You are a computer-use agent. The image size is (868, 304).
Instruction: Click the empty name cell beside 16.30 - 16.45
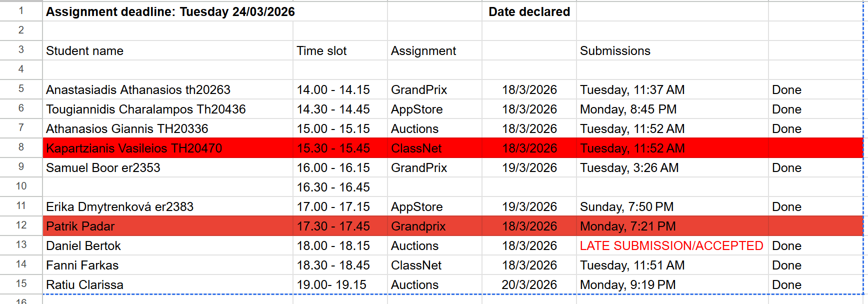click(x=167, y=187)
